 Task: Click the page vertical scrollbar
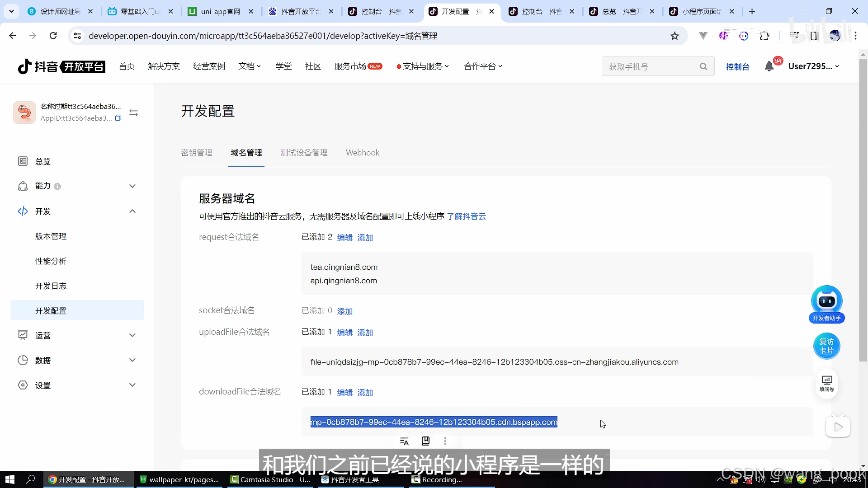(863, 210)
